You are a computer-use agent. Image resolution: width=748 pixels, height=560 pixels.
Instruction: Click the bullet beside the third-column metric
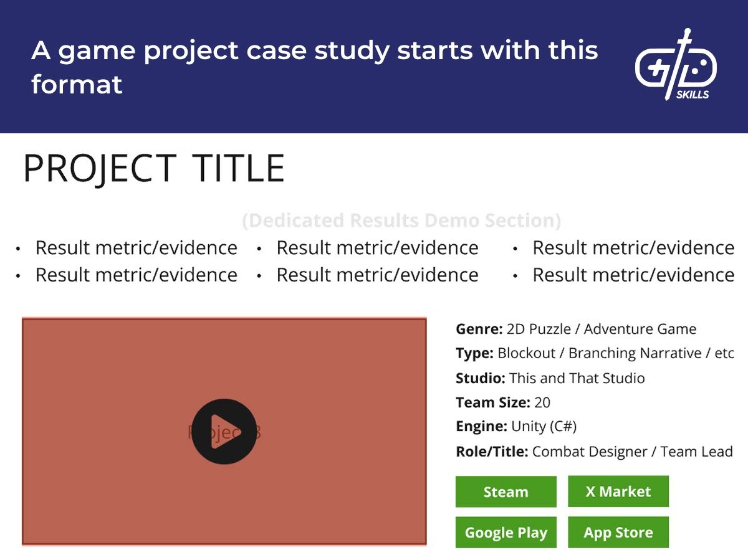(515, 248)
